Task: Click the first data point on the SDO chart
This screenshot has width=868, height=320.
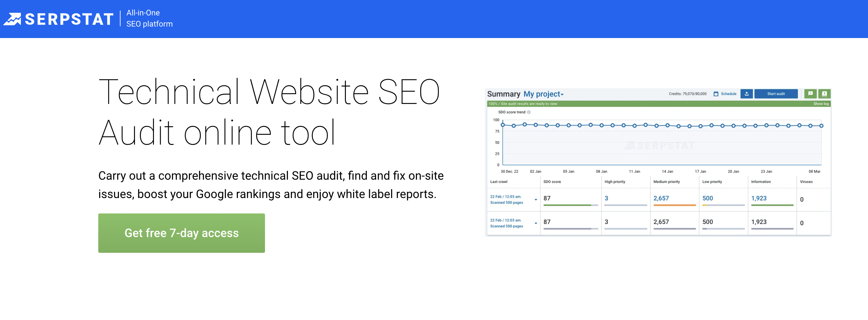Action: click(503, 125)
